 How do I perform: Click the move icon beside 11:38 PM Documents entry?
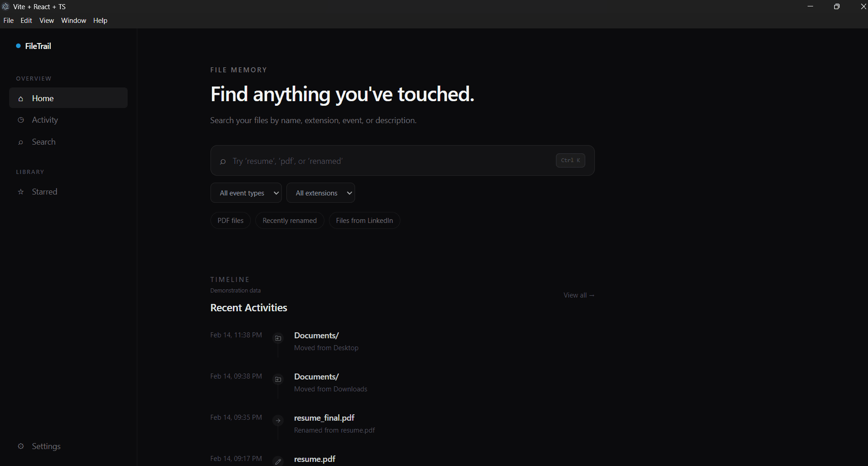[x=278, y=338]
